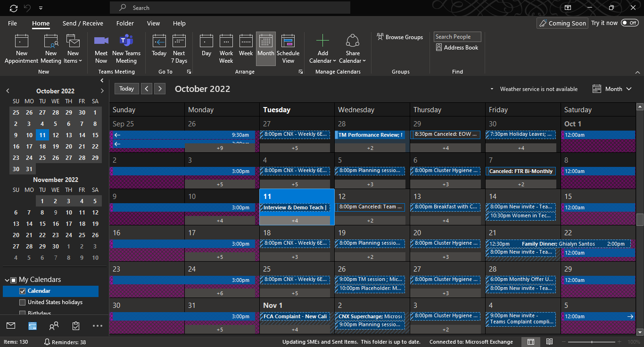This screenshot has width=644, height=347.
Task: Check the United States holidays calendar
Action: tap(22, 302)
